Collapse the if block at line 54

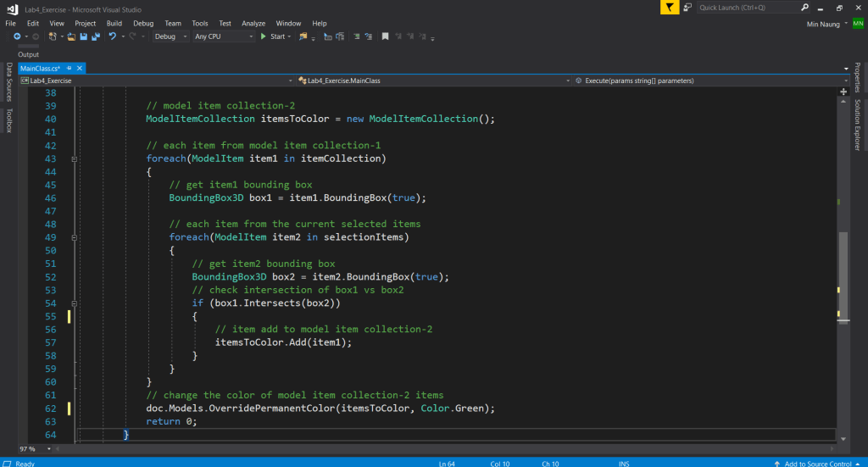pos(75,303)
